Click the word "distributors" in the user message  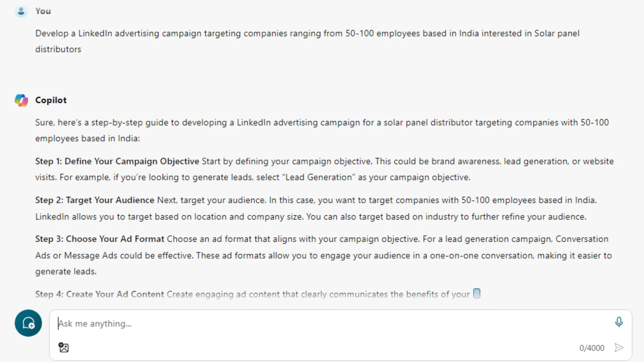pos(58,49)
